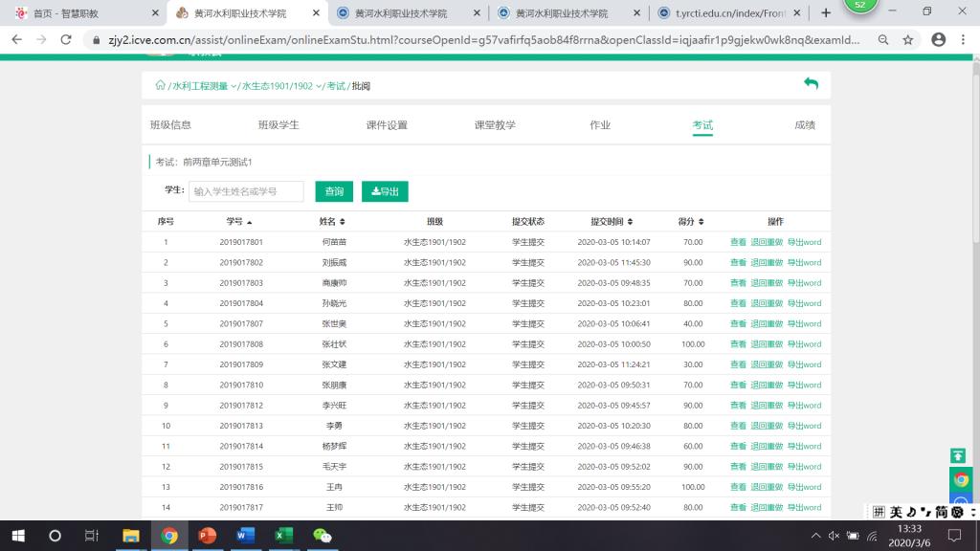Reload the page using the refresh icon
The height and width of the screenshot is (551, 980).
pos(66,39)
